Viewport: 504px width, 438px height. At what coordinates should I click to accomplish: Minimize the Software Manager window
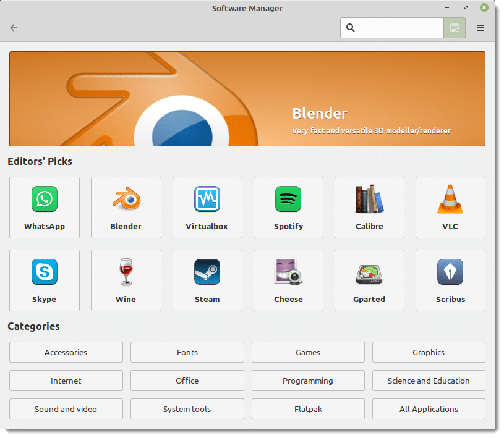(448, 7)
